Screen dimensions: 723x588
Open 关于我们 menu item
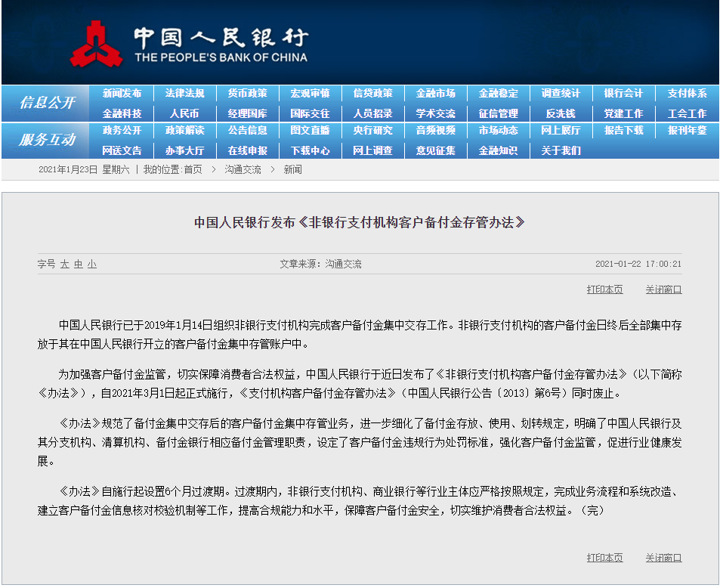click(x=561, y=151)
